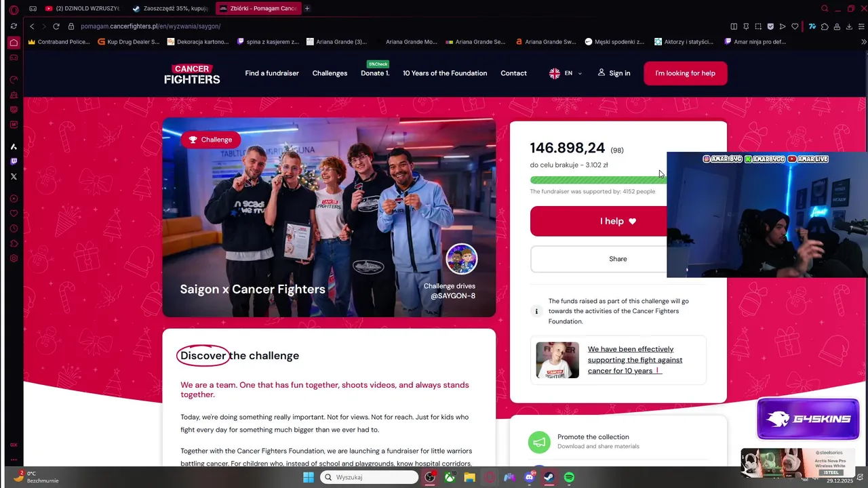Open Męski spodenki Nike bookmark

pos(614,42)
